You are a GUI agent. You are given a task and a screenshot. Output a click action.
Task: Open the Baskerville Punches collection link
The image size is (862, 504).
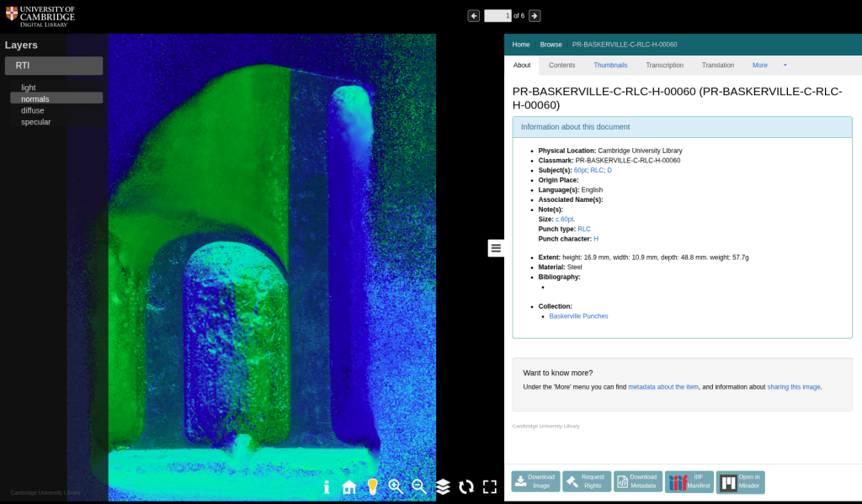point(578,316)
